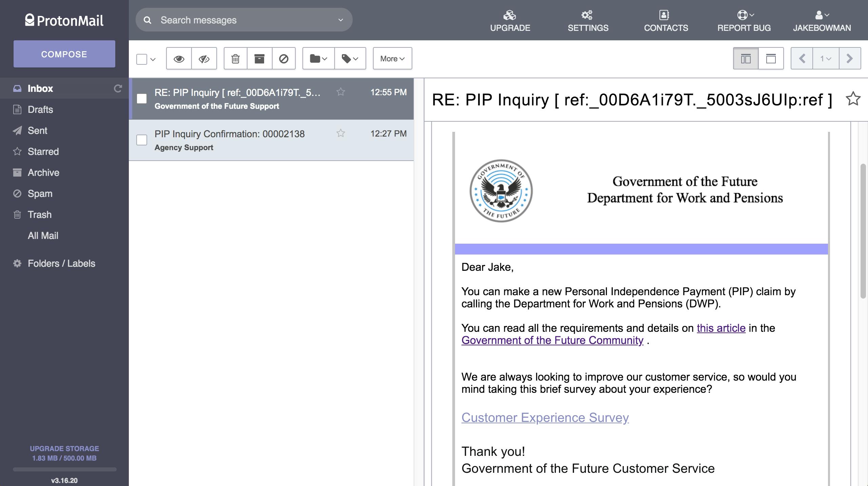This screenshot has height=486, width=868.
Task: Check the PIP Inquiry Confirmation message checkbox
Action: pos(142,140)
